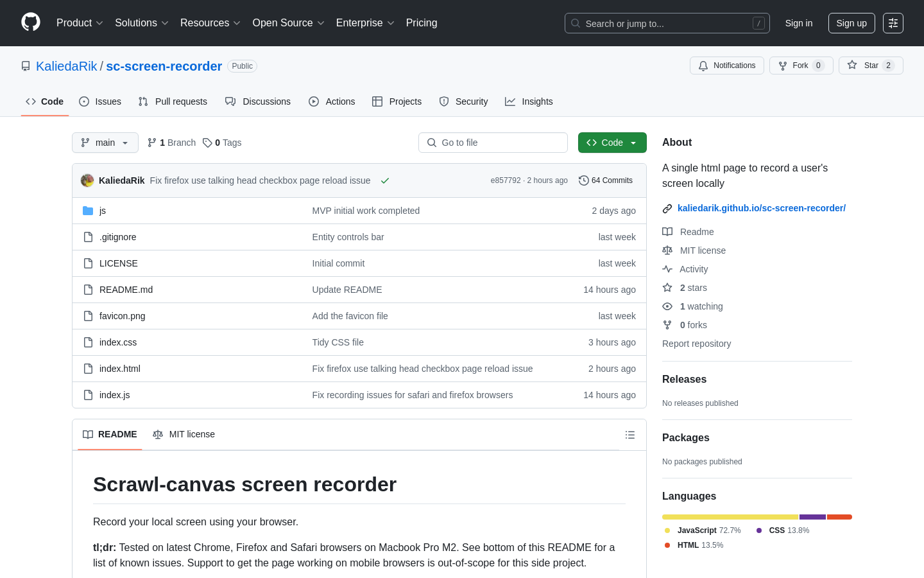Click the magnifier icon in the search box

[x=576, y=23]
